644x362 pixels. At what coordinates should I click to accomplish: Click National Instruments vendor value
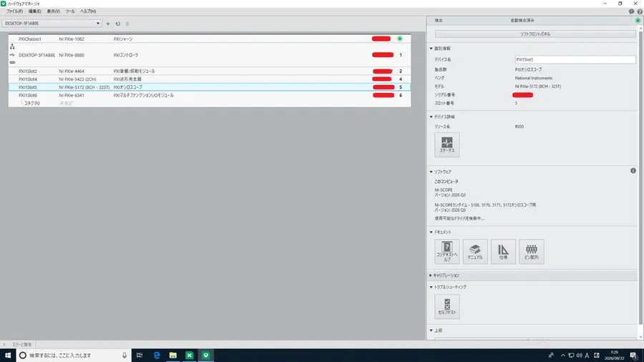534,78
